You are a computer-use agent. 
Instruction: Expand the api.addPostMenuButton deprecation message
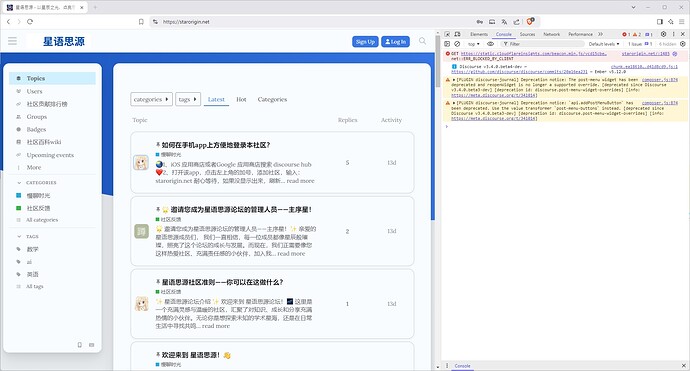click(x=454, y=103)
